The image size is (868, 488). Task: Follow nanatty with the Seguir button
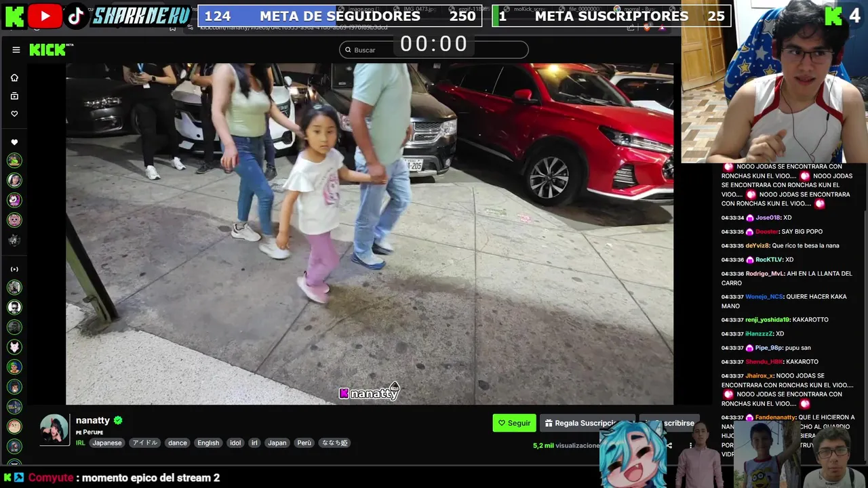pyautogui.click(x=514, y=423)
